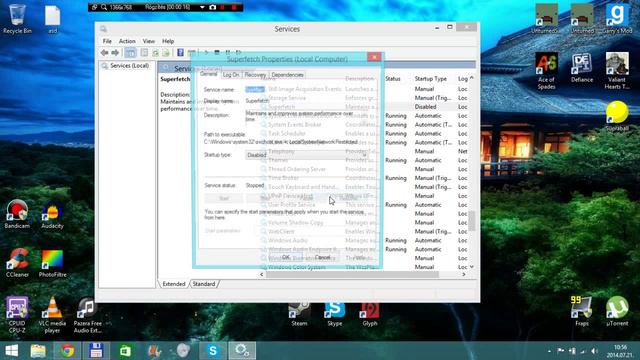Show hidden tray icons arrow
The image size is (640, 360).
tap(549, 351)
